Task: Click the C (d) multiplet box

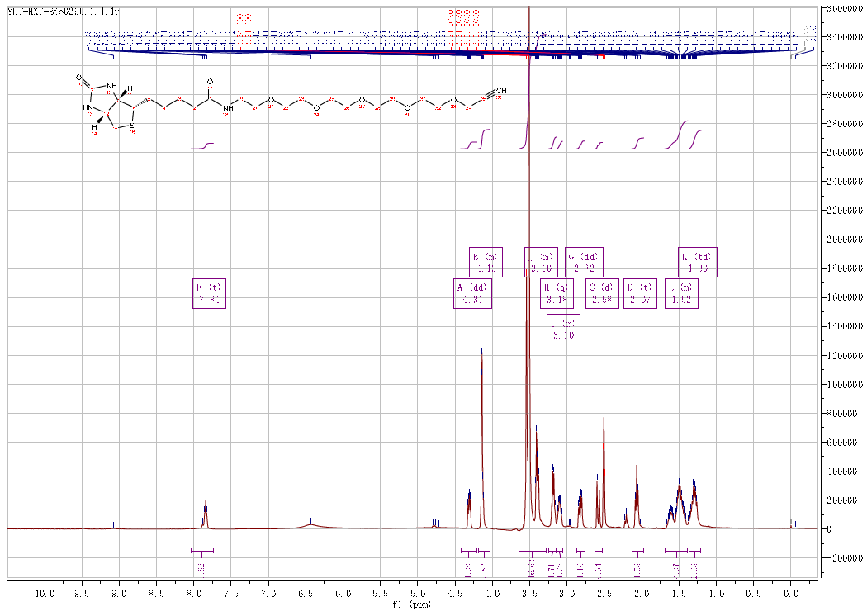Action: [600, 294]
